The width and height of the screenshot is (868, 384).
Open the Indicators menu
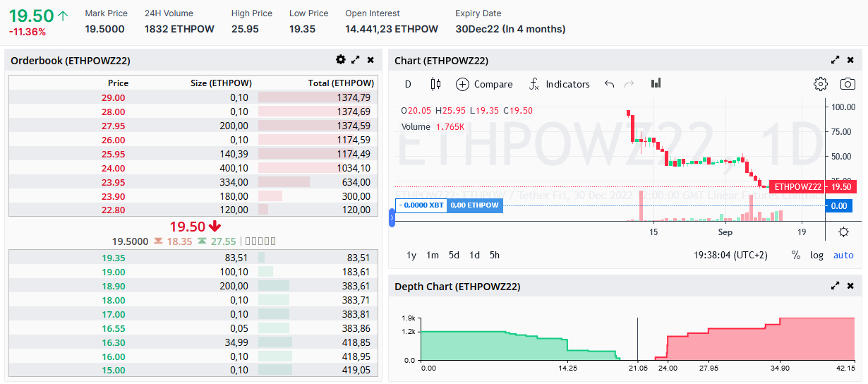[x=560, y=84]
